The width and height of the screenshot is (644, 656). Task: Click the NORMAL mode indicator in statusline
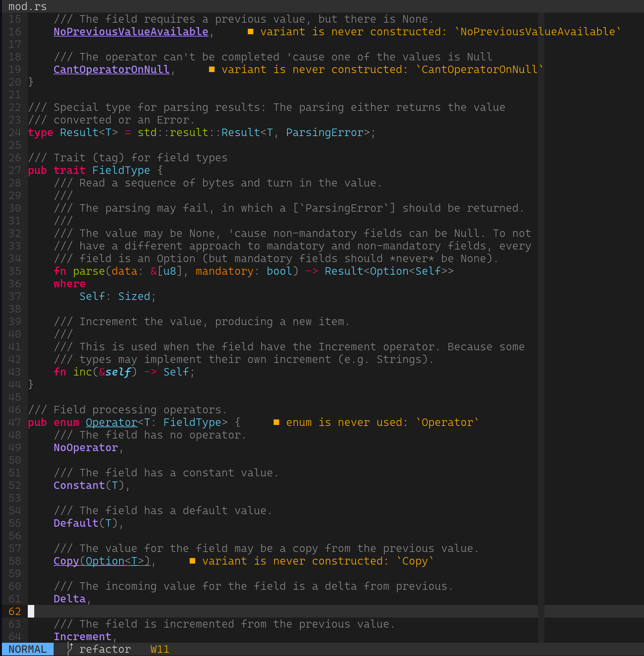(27, 649)
